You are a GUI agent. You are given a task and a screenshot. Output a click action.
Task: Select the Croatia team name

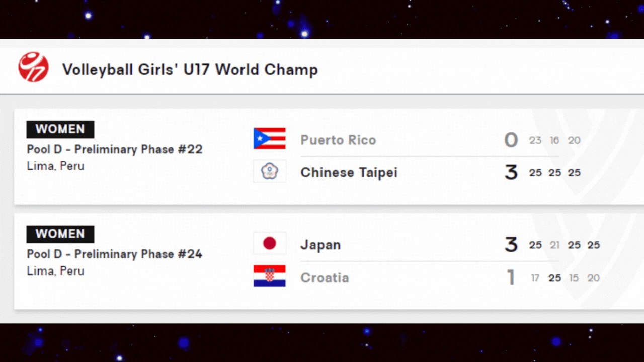(x=325, y=277)
